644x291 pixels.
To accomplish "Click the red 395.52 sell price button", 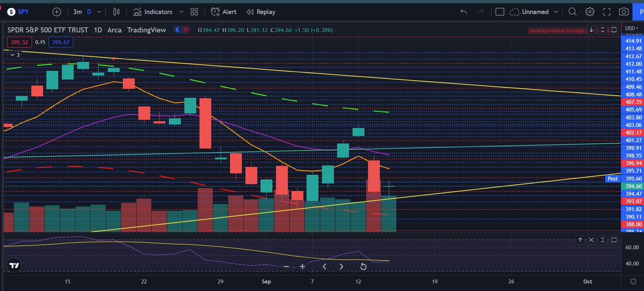I will [x=19, y=42].
